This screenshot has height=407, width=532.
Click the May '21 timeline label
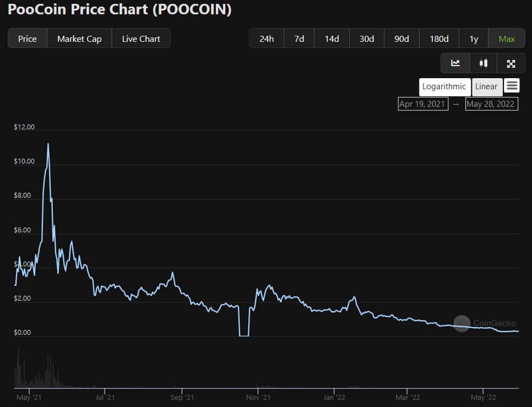tap(29, 397)
